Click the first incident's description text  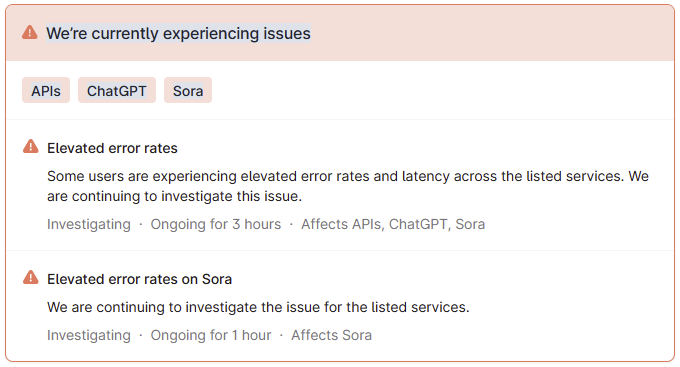(x=348, y=186)
